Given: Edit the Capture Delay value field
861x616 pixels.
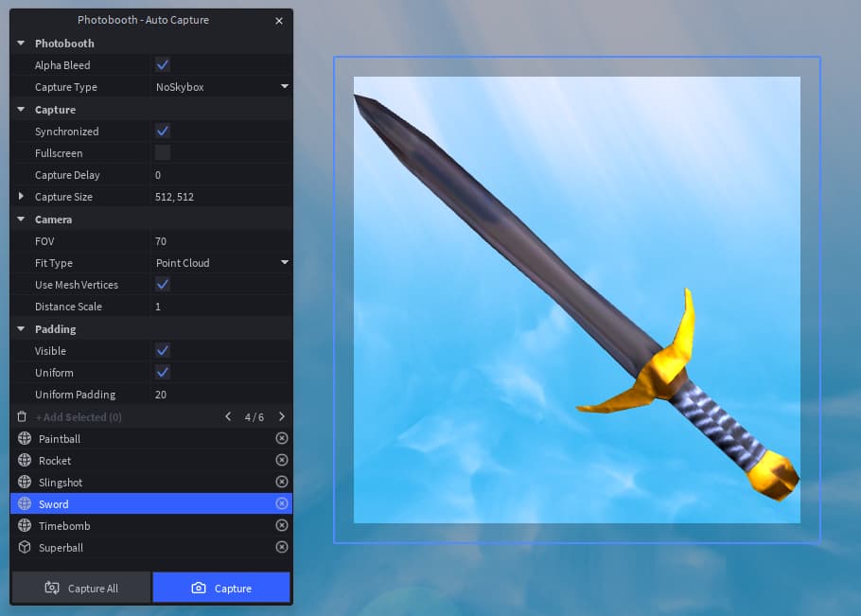Looking at the screenshot, I should tap(221, 175).
